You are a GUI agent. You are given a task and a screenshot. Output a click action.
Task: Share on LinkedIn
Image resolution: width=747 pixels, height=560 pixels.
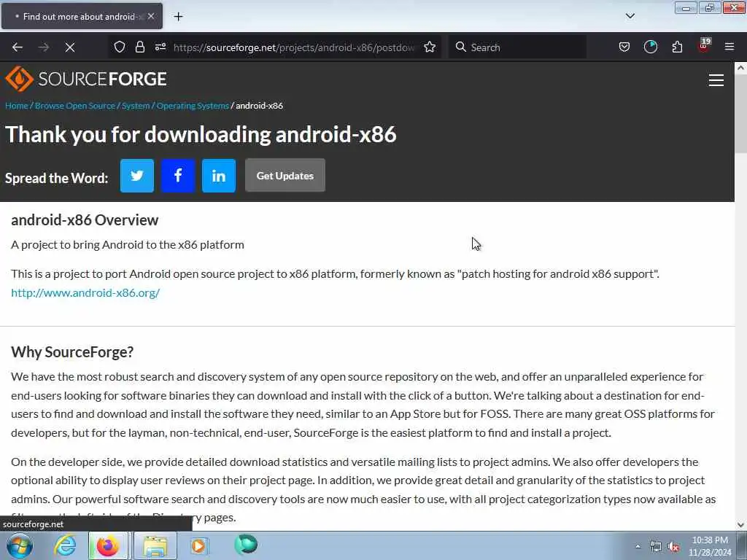(x=219, y=176)
